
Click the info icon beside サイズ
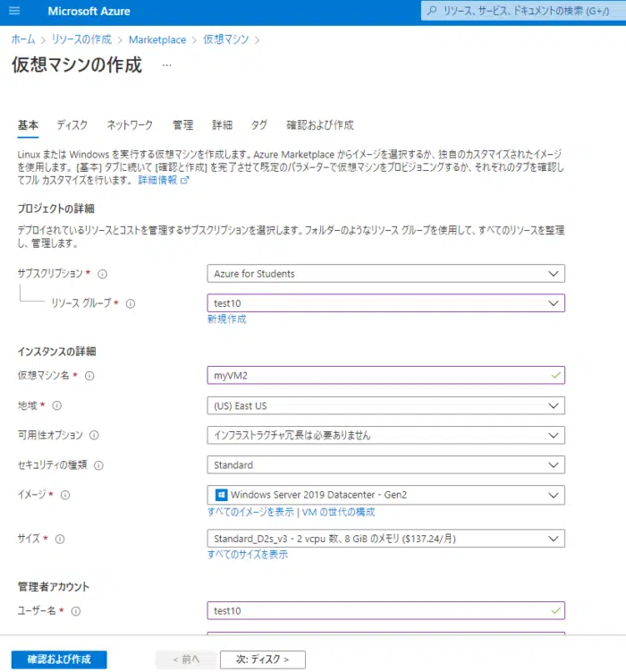59,539
